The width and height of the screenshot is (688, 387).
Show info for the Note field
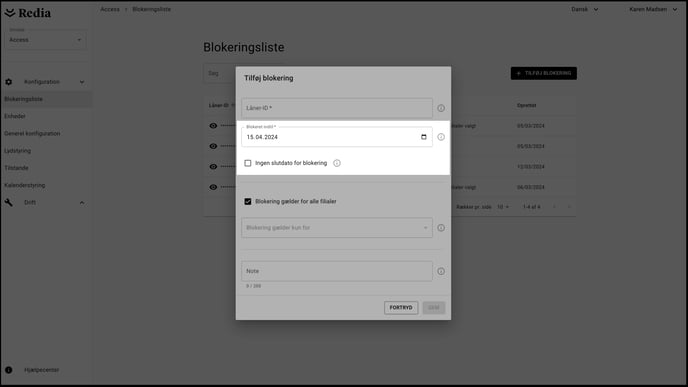pos(441,271)
